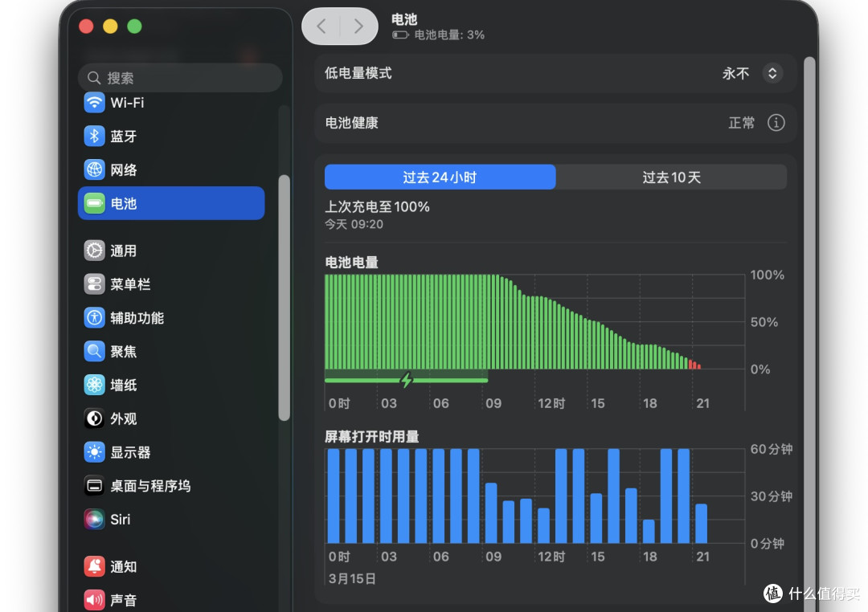868x612 pixels.
Task: Open the Low Power Mode (永不) popup
Action: pyautogui.click(x=752, y=73)
